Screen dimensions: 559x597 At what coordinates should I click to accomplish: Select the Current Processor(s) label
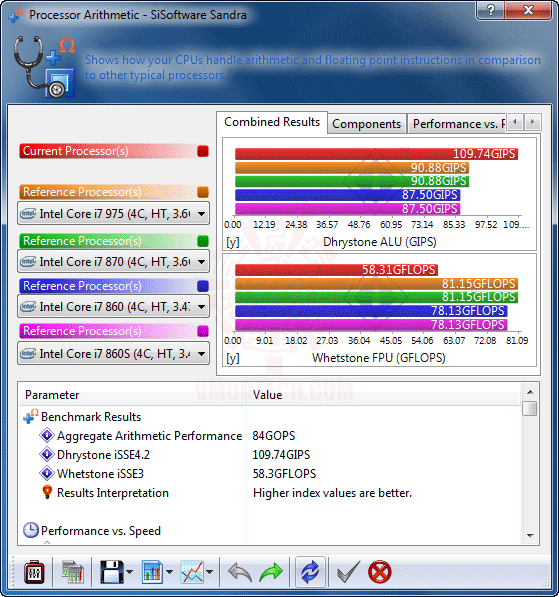tap(75, 151)
